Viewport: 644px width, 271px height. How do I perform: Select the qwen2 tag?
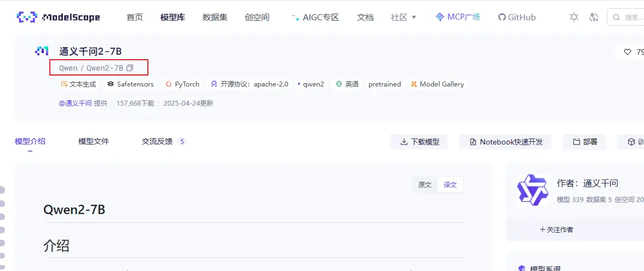point(311,84)
